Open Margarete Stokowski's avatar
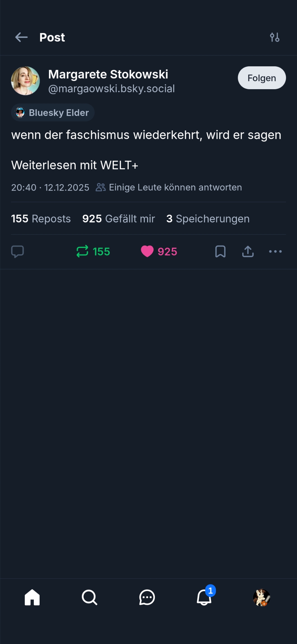Screen dimensions: 297x644 [25, 81]
